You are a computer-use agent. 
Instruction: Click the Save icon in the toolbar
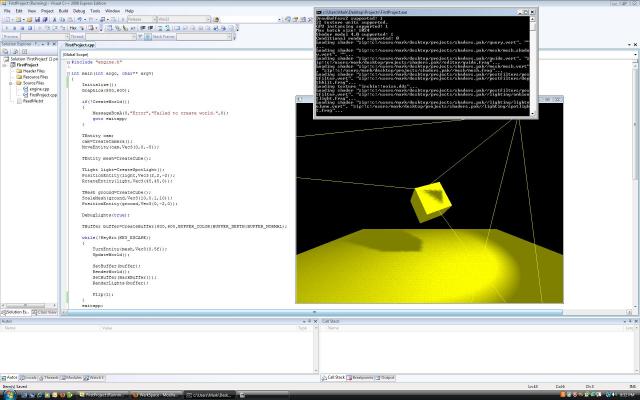(x=39, y=19)
